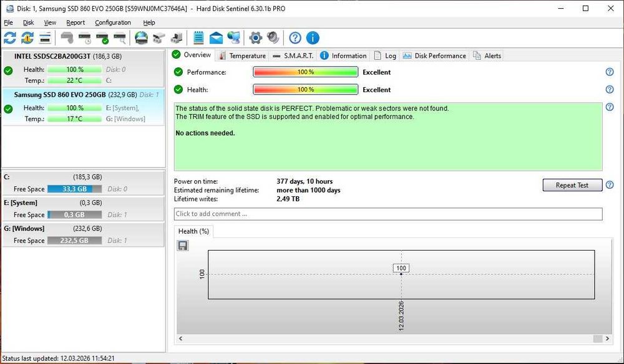Image resolution: width=624 pixels, height=364 pixels.
Task: Click the C: free space 33,3 GB bar
Action: pos(74,189)
